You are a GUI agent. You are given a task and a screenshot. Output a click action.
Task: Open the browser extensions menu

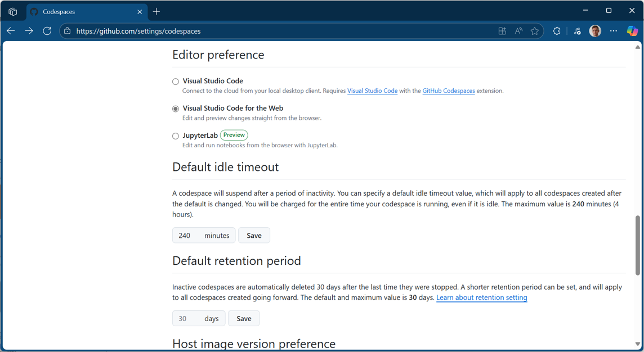tap(557, 31)
